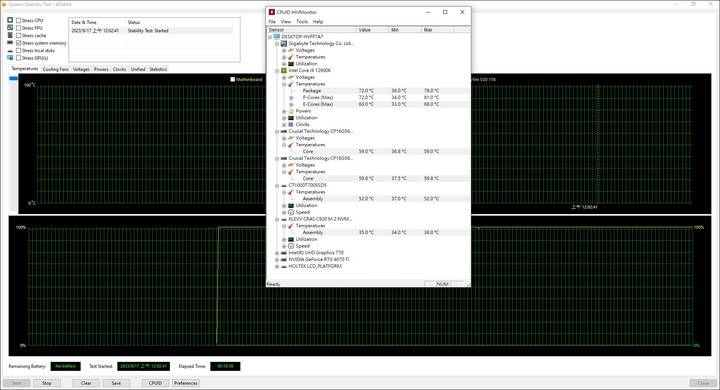Screen dimensions: 720x390
Task: Tick the Stress cache checkbox
Action: pos(18,35)
